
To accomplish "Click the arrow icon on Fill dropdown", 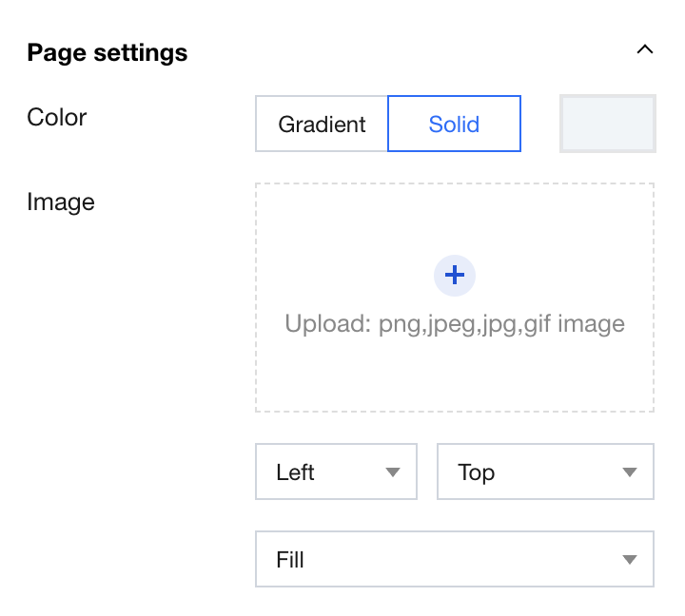I will tap(629, 560).
